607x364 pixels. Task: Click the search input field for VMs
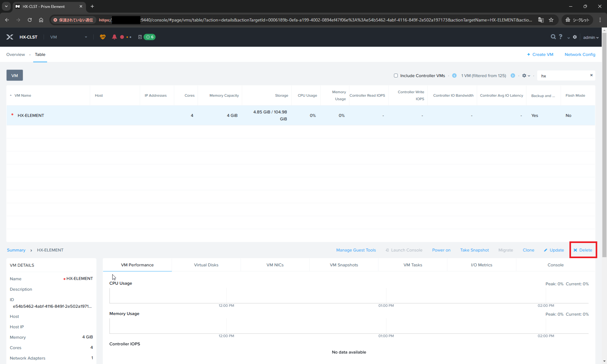coord(564,76)
